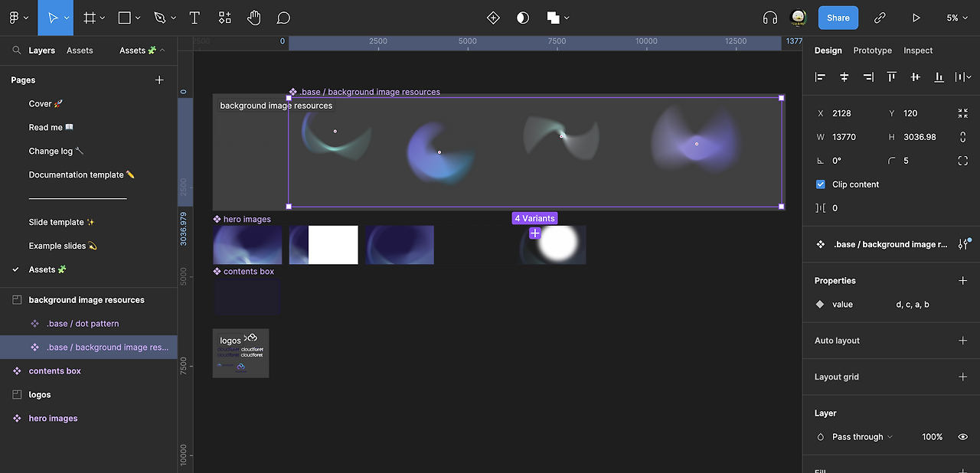Start audio conversation with headphones icon
The image size is (980, 473).
(770, 18)
